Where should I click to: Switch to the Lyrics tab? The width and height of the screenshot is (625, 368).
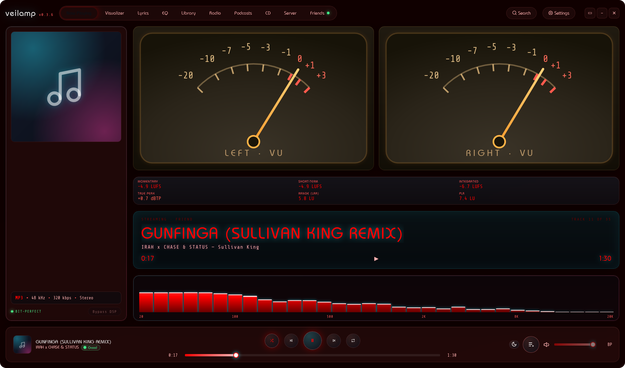[143, 13]
